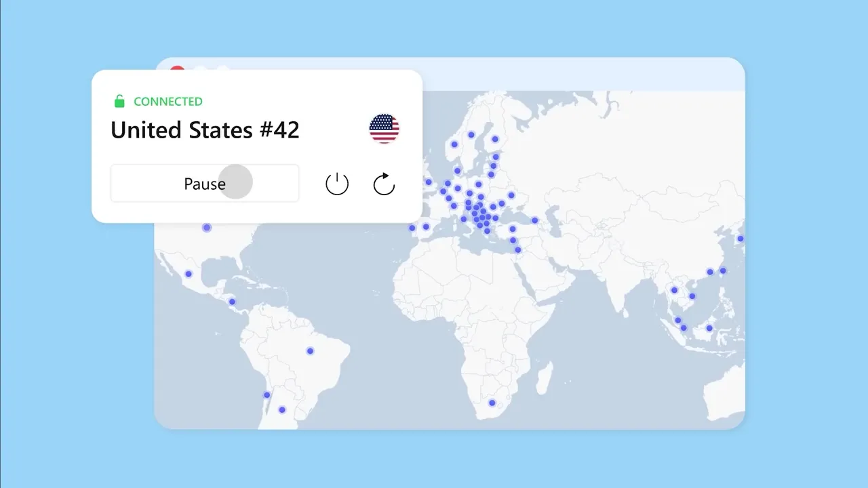The image size is (868, 488).
Task: Select the United States server dot on map
Action: coord(207,228)
